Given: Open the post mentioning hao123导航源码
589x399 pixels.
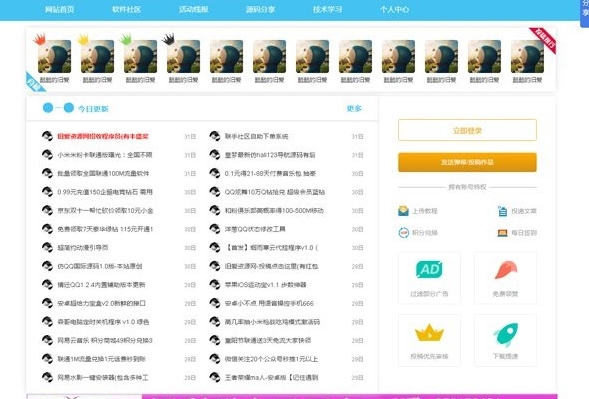Looking at the screenshot, I should pyautogui.click(x=270, y=155).
